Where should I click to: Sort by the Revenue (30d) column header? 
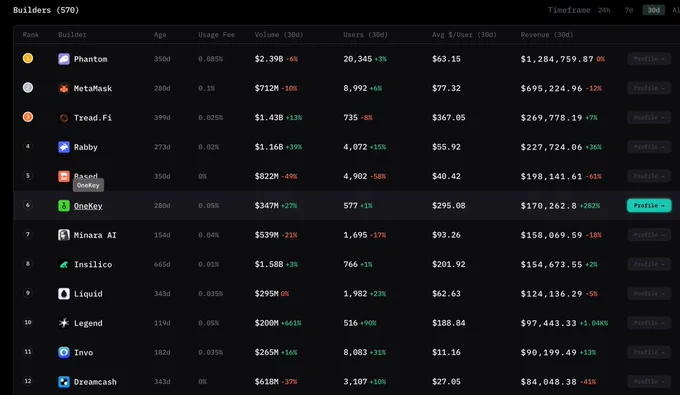[547, 35]
